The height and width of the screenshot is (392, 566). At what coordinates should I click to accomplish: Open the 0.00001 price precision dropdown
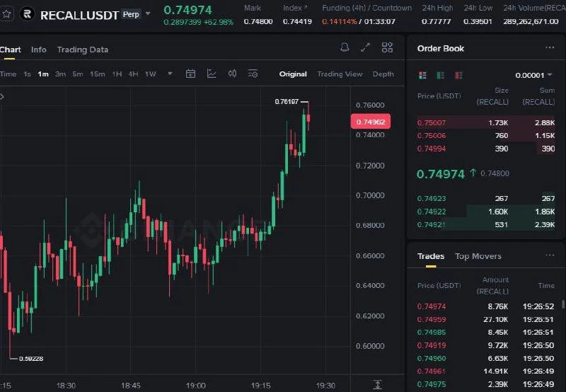(x=534, y=75)
